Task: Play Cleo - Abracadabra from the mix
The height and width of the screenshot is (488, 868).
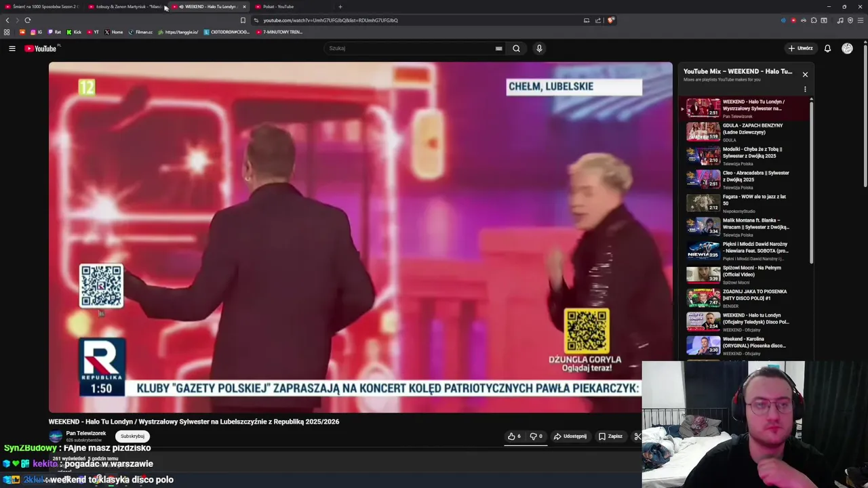Action: pyautogui.click(x=745, y=179)
